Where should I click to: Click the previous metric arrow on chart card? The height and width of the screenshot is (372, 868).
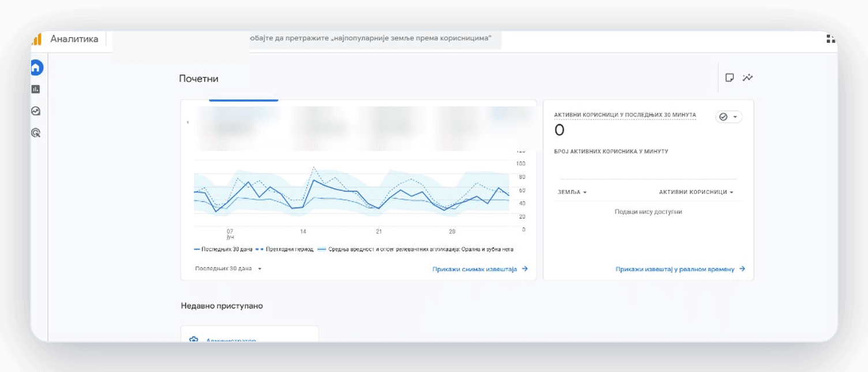coord(188,122)
